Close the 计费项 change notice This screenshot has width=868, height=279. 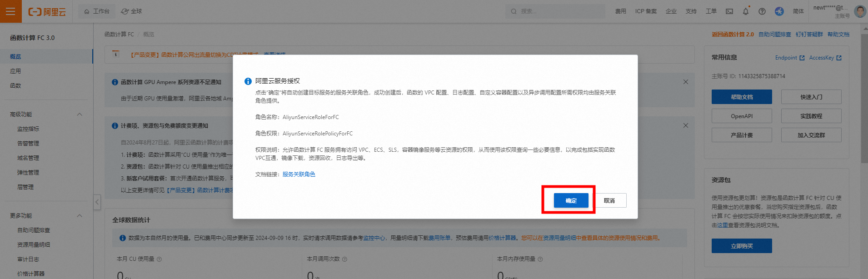click(686, 125)
